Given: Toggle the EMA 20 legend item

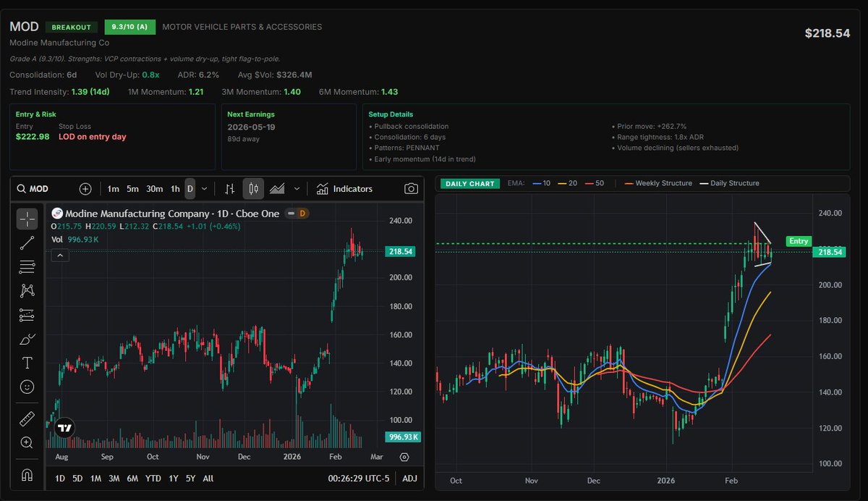Looking at the screenshot, I should pyautogui.click(x=569, y=183).
